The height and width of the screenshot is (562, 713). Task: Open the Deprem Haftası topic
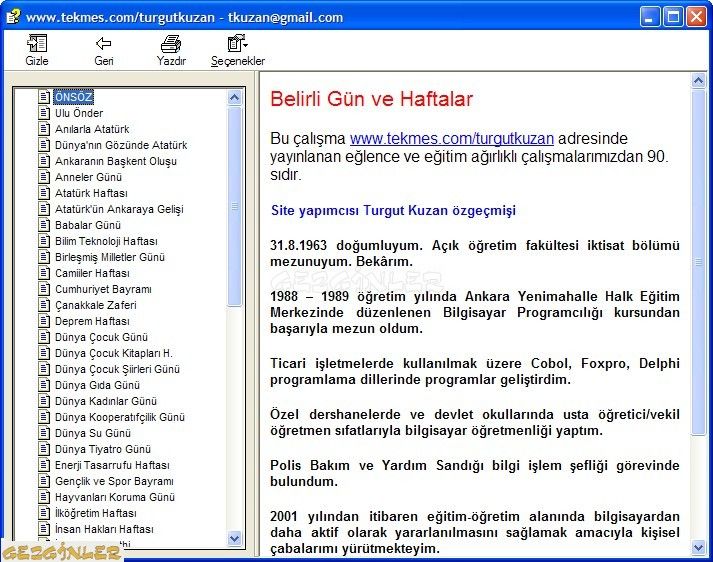pos(92,321)
